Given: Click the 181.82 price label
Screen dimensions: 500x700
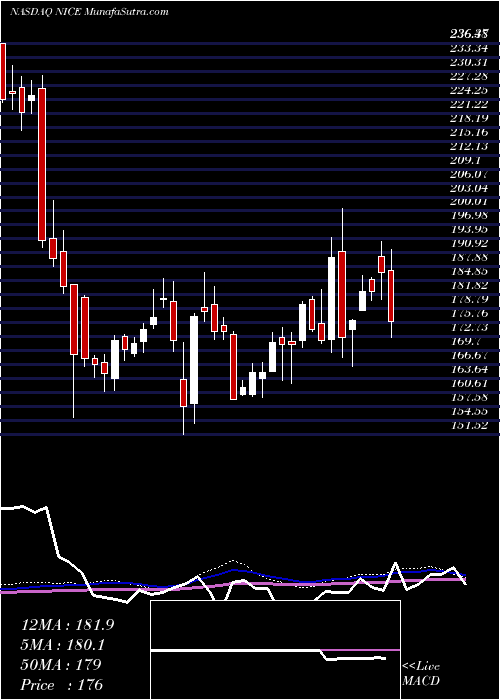Looking at the screenshot, I should click(469, 285).
